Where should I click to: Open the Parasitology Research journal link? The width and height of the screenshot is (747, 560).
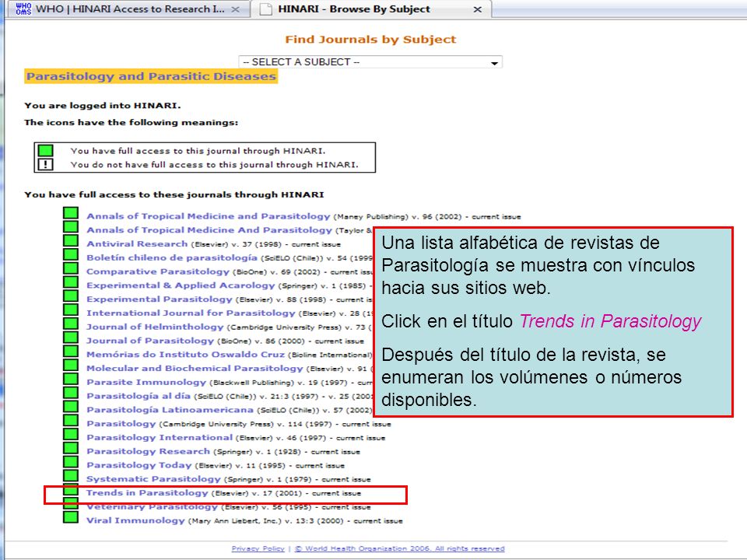148,451
